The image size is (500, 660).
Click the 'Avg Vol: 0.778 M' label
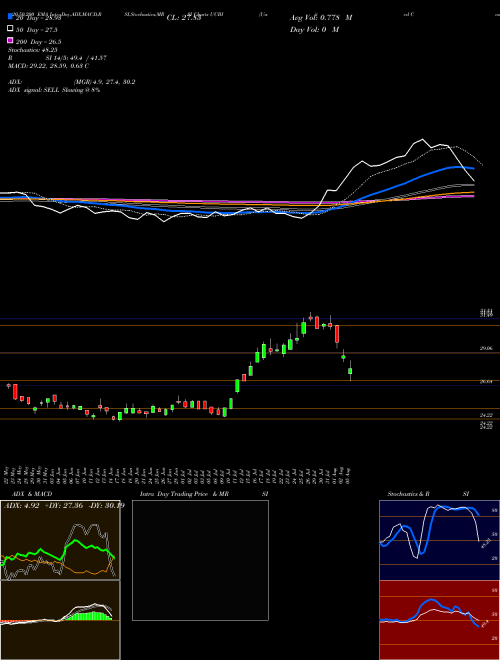pos(321,18)
